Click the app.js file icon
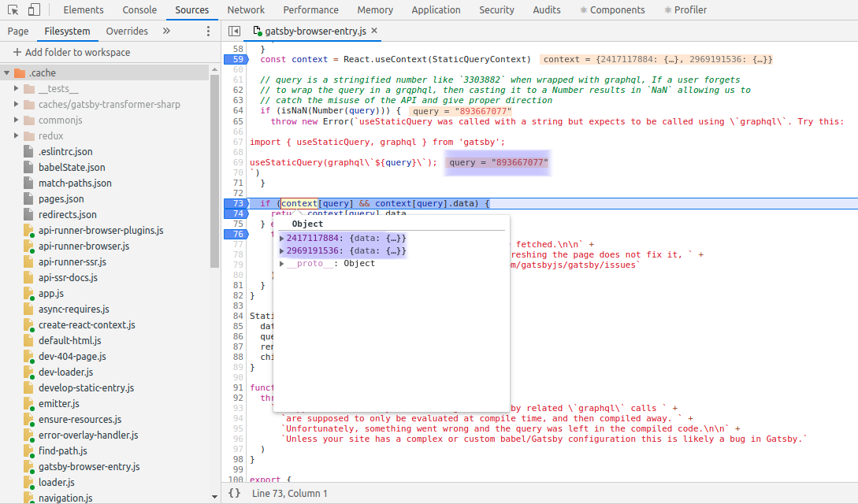Screen dimensions: 858x504 [28, 294]
